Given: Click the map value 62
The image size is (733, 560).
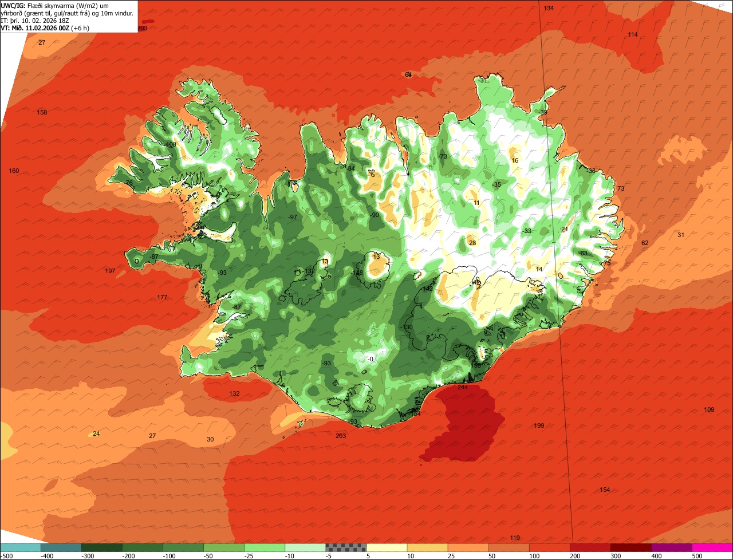Looking at the screenshot, I should coord(645,243).
